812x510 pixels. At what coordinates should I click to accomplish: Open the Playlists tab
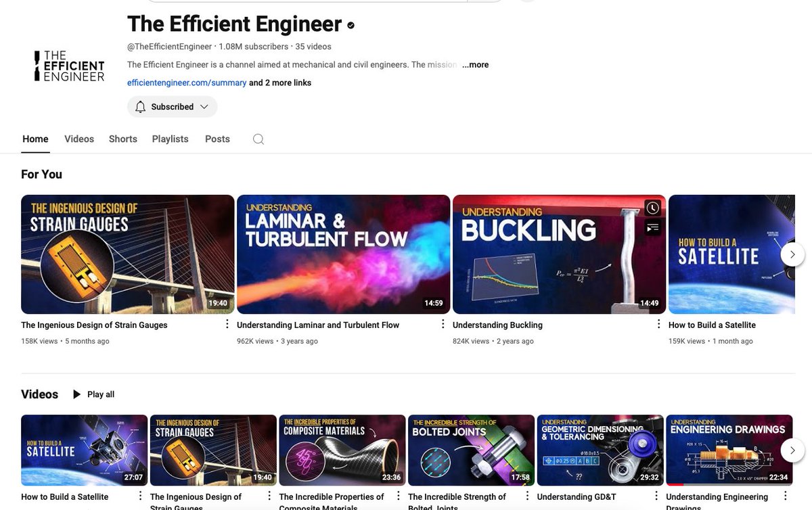point(171,139)
